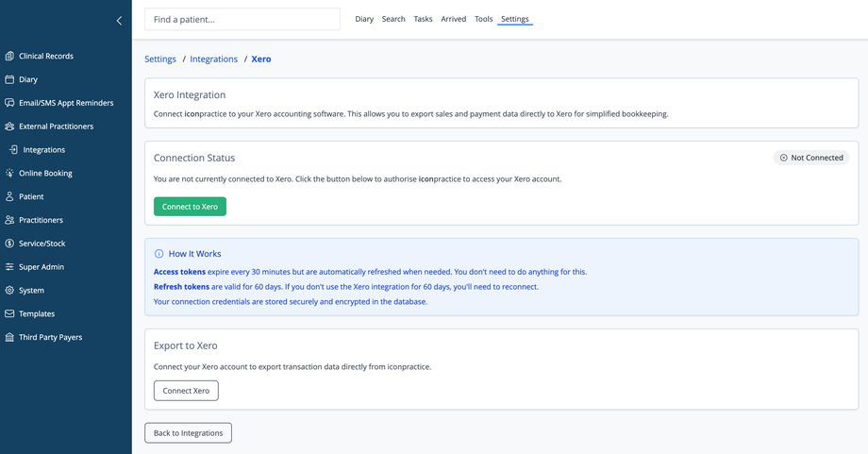The image size is (868, 454).
Task: Click the Super Admin sliders icon
Action: pos(9,267)
